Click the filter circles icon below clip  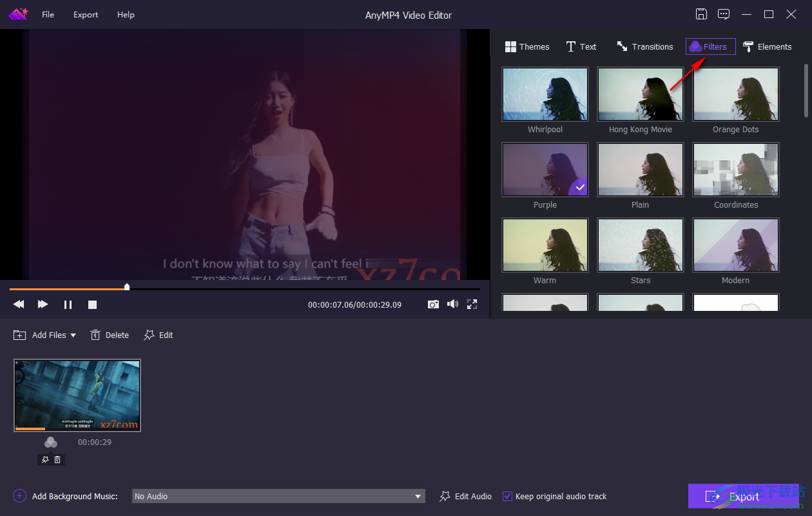tap(51, 442)
